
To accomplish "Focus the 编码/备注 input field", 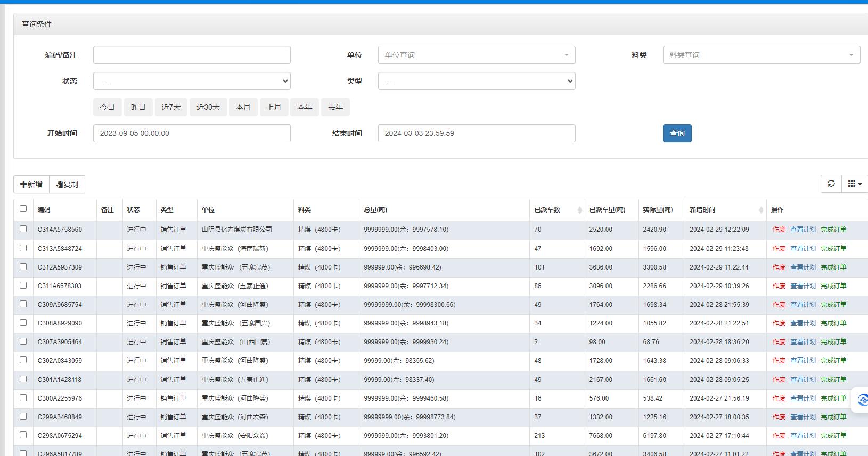I will click(x=192, y=55).
